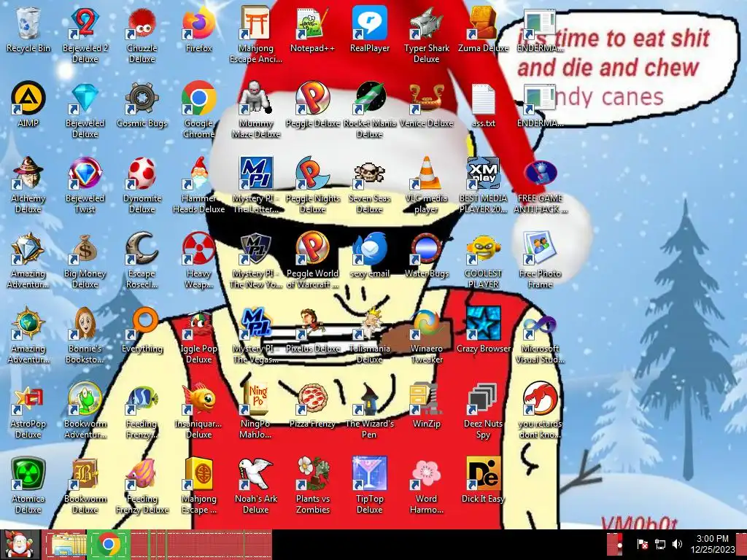Switch to Chrome in the taskbar
This screenshot has width=747, height=560.
[x=109, y=544]
